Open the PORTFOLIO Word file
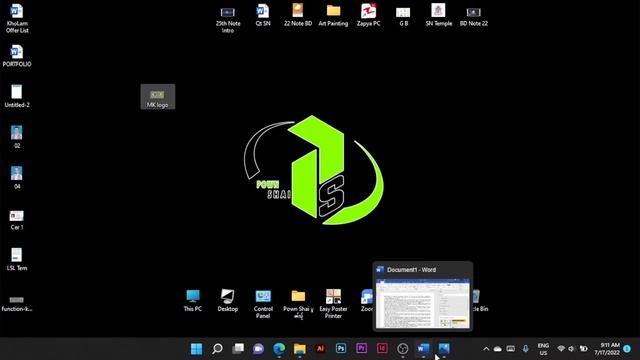This screenshot has height=360, width=640. tap(17, 56)
